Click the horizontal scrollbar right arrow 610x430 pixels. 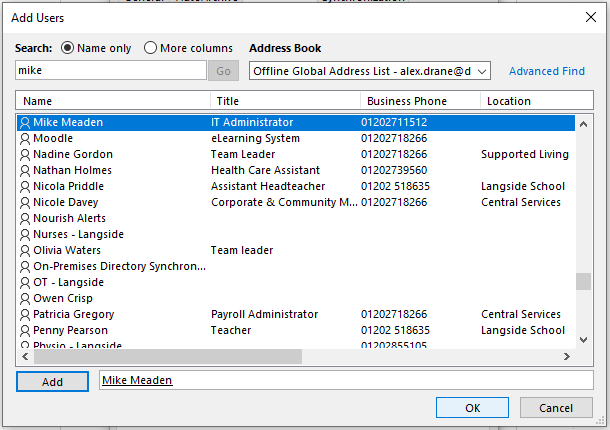567,357
